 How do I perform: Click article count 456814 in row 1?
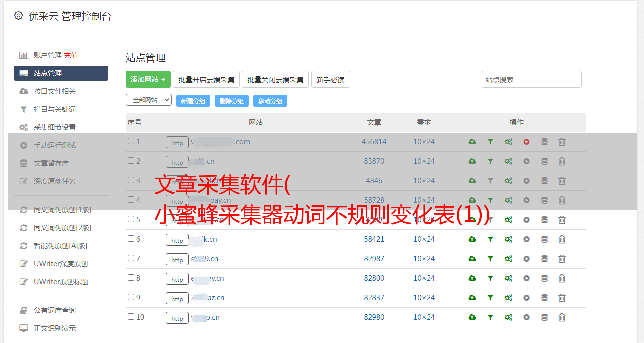pos(374,142)
